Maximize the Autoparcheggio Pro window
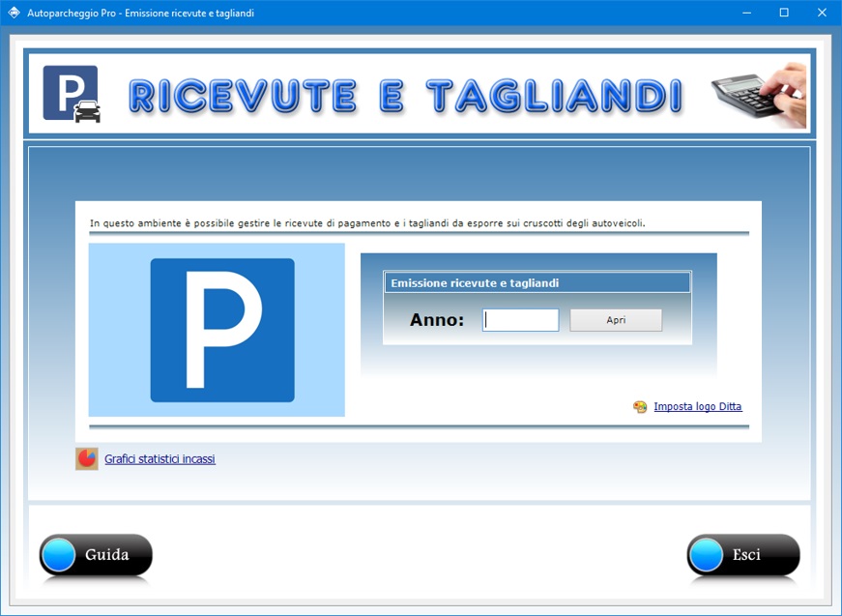 click(x=784, y=13)
